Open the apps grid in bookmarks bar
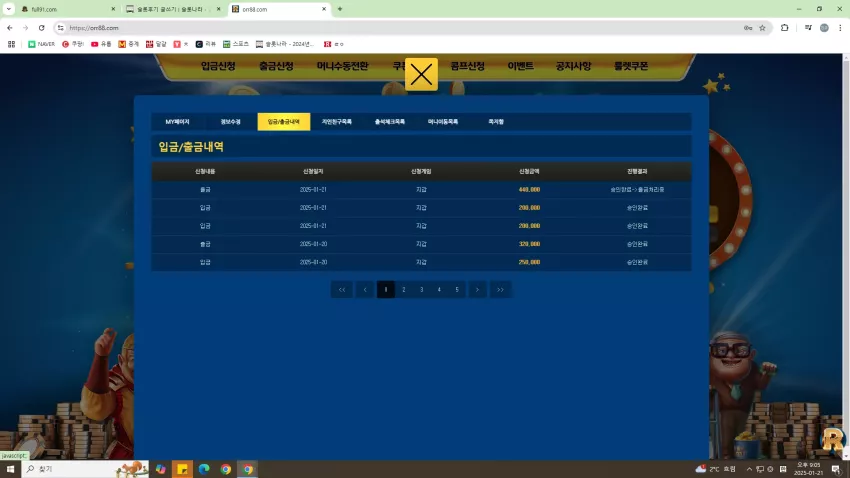 11,44
